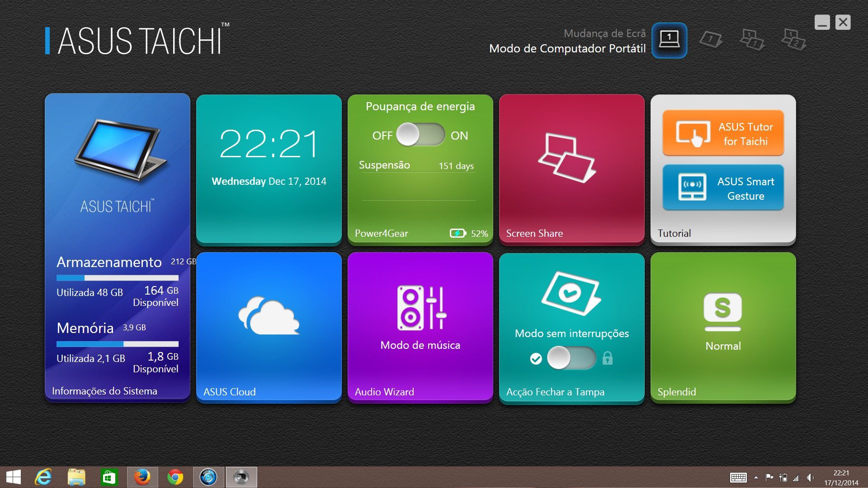Open Audio Wizard speaker icon
Screen dimensions: 868x488
point(421,308)
